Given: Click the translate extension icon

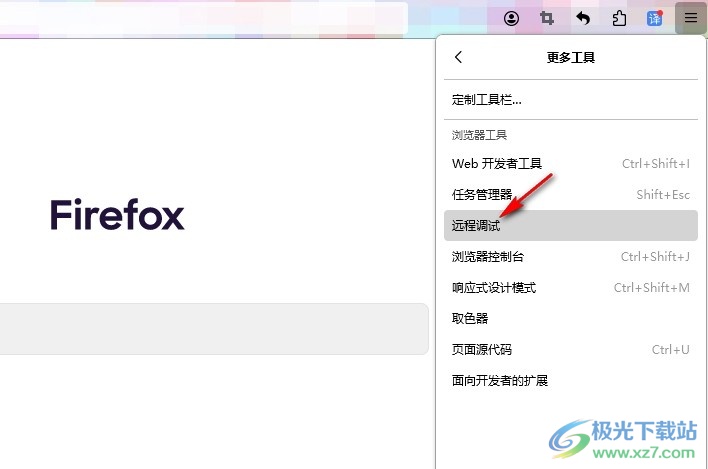Looking at the screenshot, I should pos(655,19).
